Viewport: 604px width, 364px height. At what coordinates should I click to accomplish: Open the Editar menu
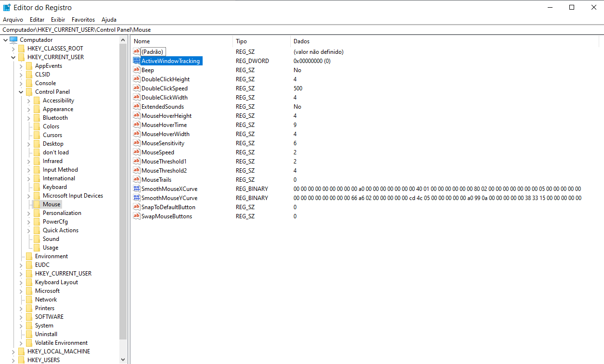(x=37, y=20)
